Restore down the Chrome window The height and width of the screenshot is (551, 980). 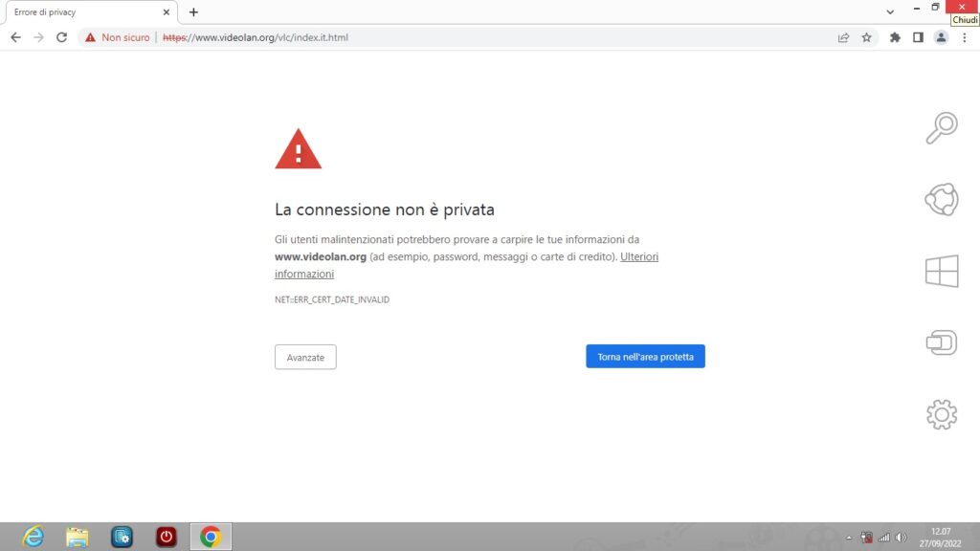click(x=935, y=8)
